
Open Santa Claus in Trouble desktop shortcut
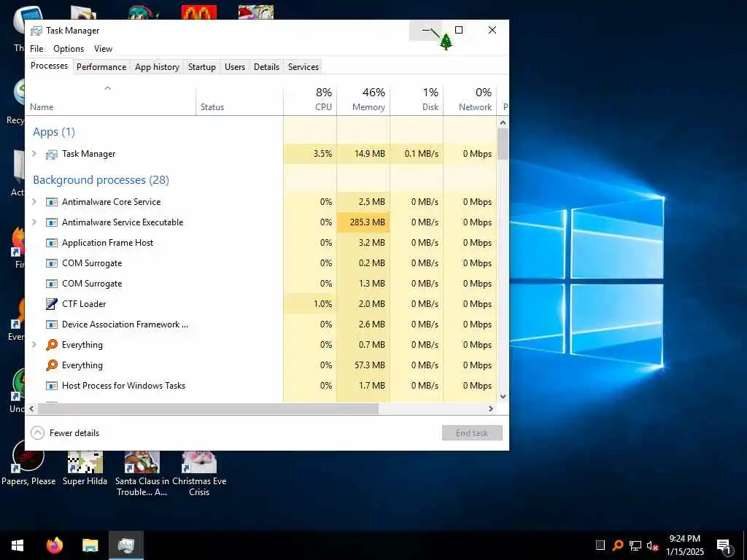pos(142,474)
